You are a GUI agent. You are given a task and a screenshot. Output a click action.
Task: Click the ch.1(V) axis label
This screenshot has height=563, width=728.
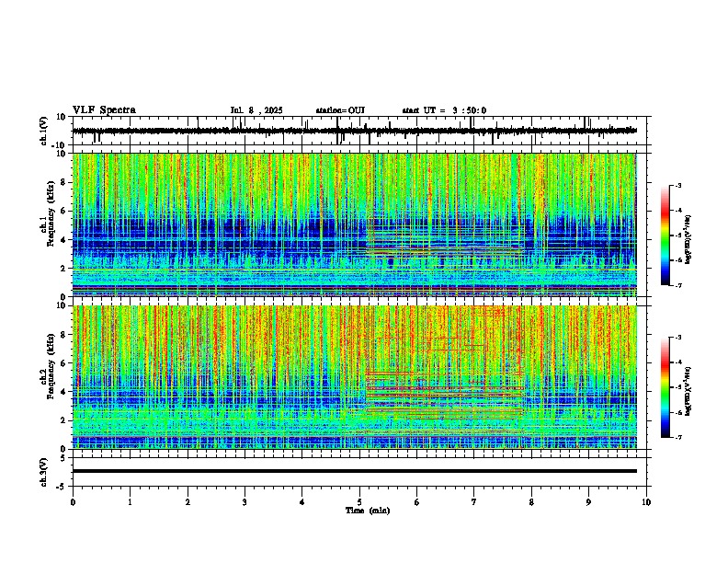44,131
